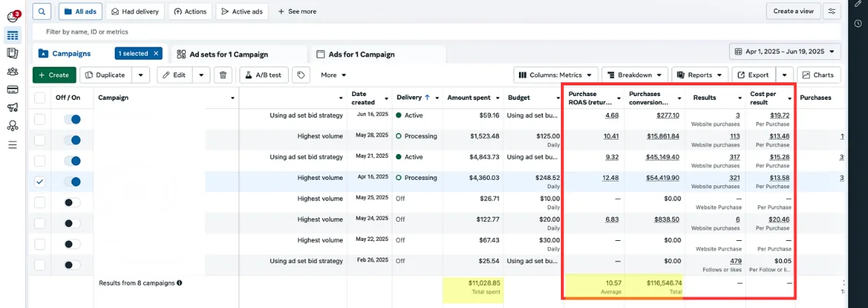
Task: Expand the arrow next to Export
Action: tap(784, 75)
